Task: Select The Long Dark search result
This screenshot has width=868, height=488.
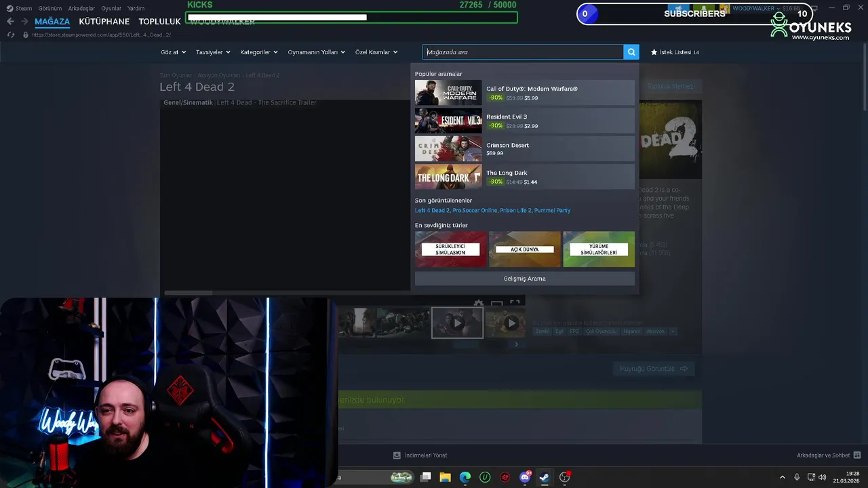Action: (525, 176)
